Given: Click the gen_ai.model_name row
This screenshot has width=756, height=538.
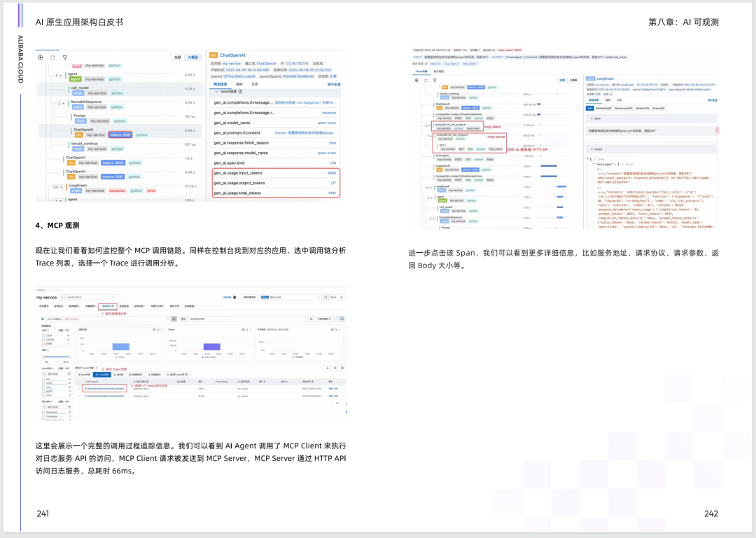Looking at the screenshot, I should tap(275, 123).
